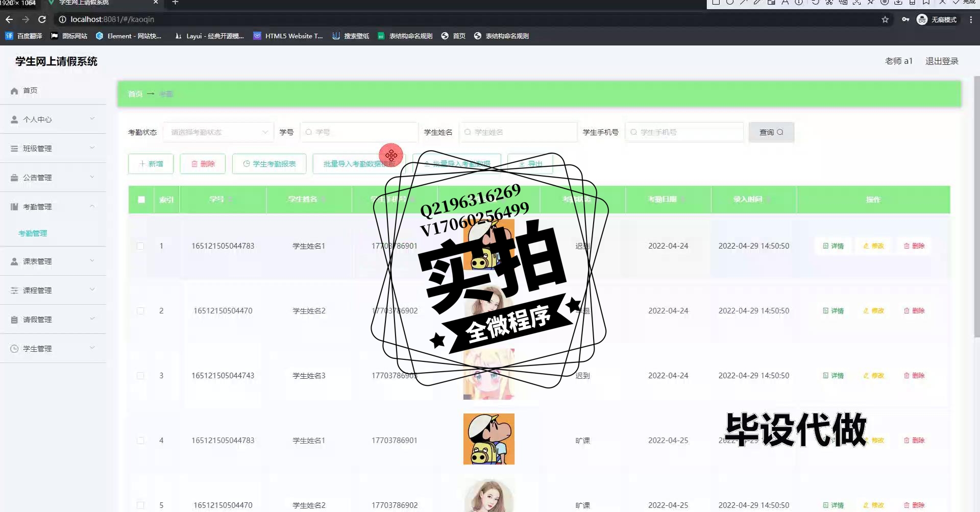980x512 pixels.
Task: Bookmark page with star icon
Action: coord(885,19)
